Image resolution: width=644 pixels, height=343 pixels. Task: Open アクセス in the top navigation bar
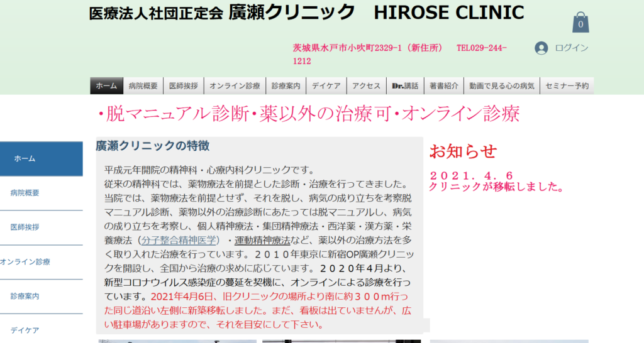coord(366,86)
